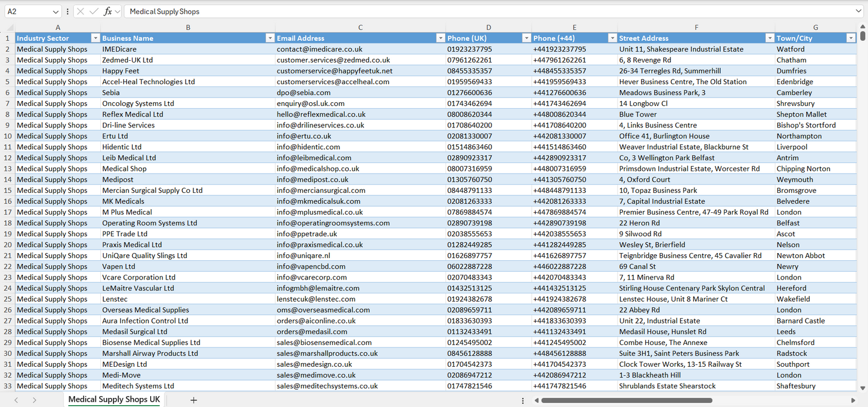Confirm formula entry with the checkmark icon
Image resolution: width=868 pixels, height=407 pixels.
(x=94, y=11)
